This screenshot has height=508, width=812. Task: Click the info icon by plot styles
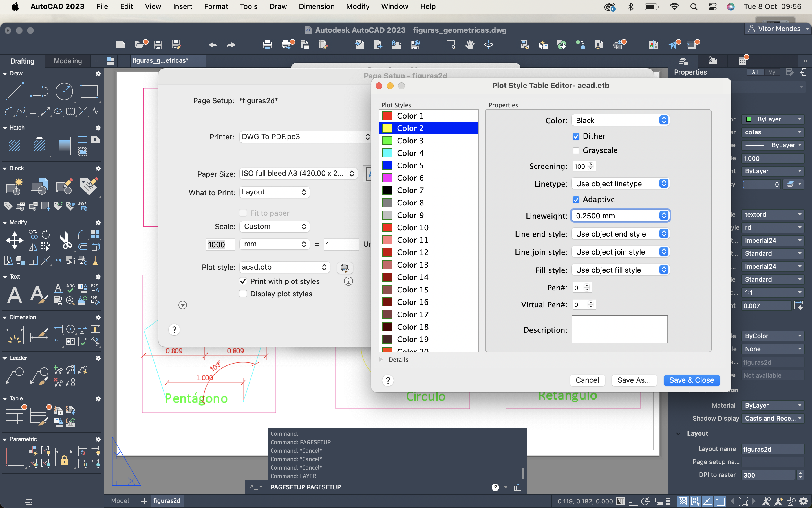pos(348,281)
